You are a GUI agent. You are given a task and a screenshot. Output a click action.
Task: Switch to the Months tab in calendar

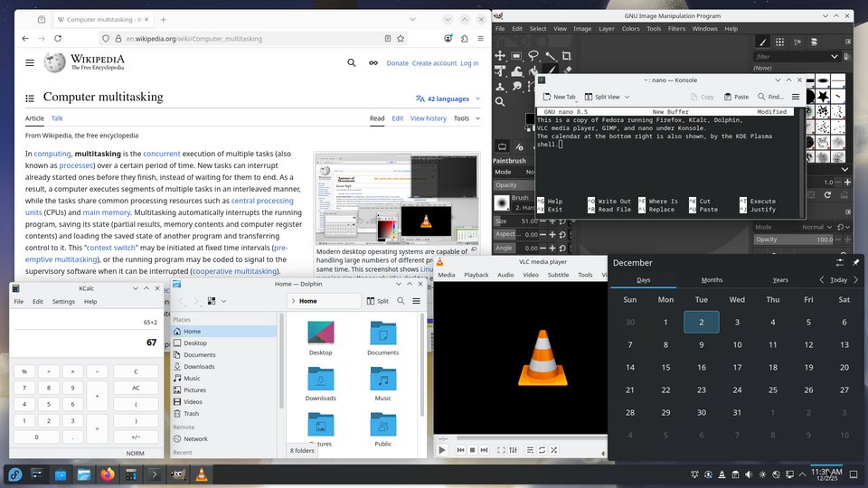tap(712, 280)
